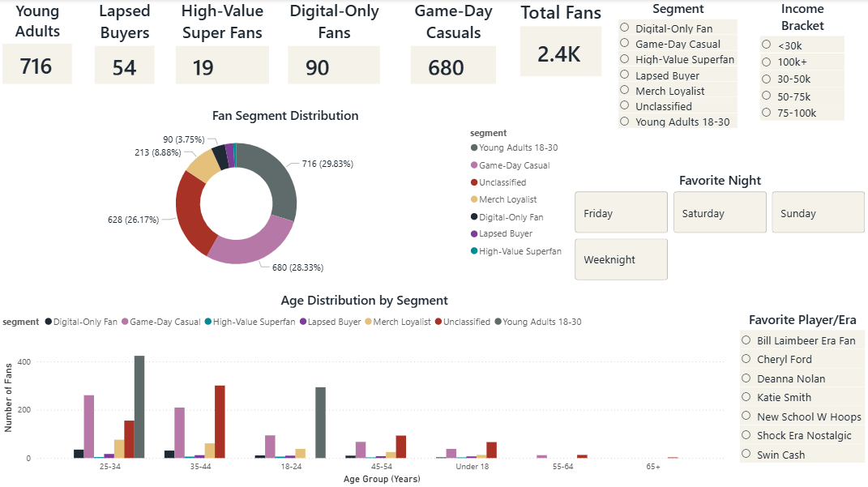Click the Sunday favorite night button
Image resolution: width=868 pixels, height=487 pixels.
[x=818, y=211]
